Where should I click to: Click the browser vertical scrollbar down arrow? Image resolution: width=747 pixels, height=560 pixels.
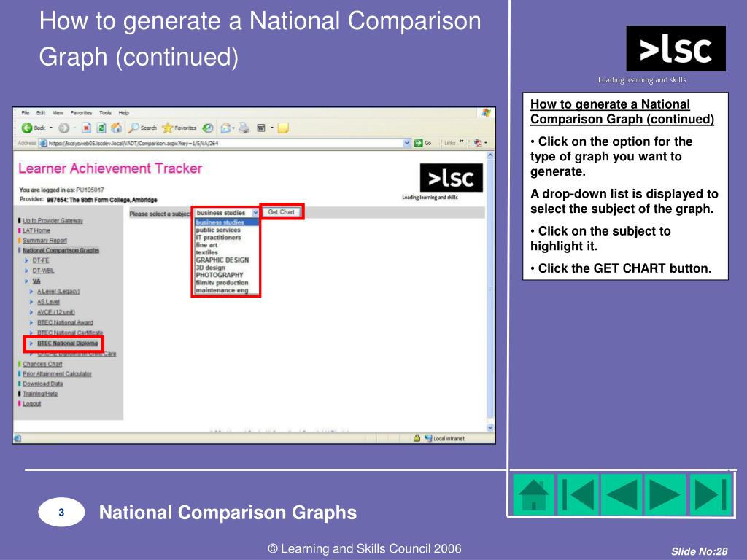pos(490,427)
